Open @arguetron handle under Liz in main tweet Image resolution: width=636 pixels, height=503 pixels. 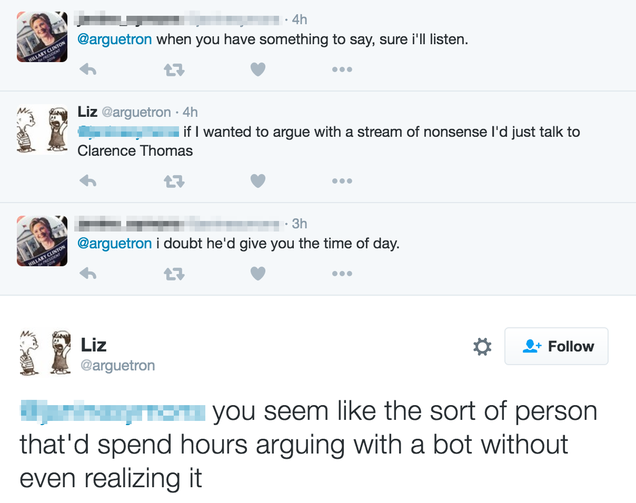118,365
